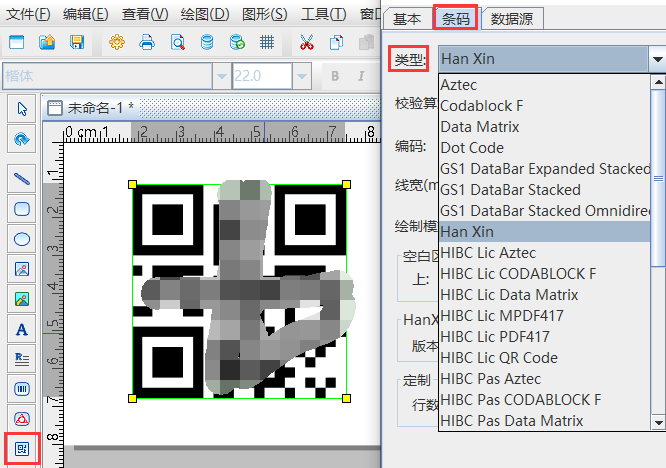Click the font name field 楷体
Screen dimensions: 666x468
pyautogui.click(x=107, y=76)
